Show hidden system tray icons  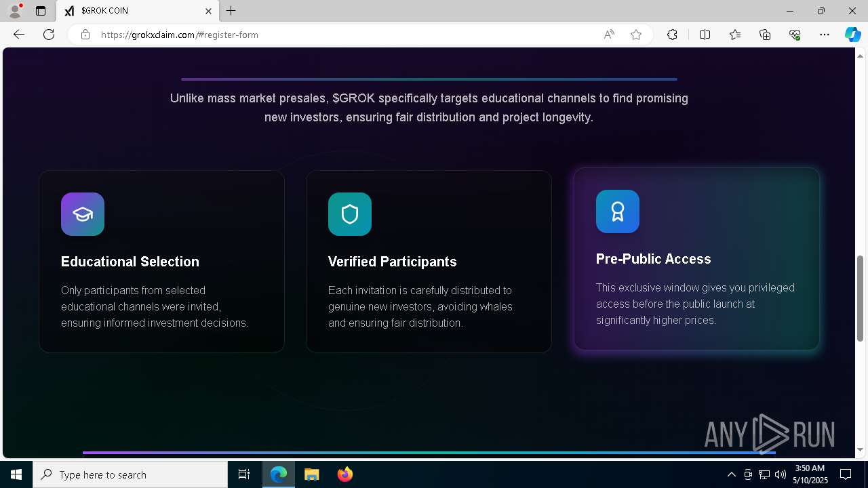pos(731,474)
